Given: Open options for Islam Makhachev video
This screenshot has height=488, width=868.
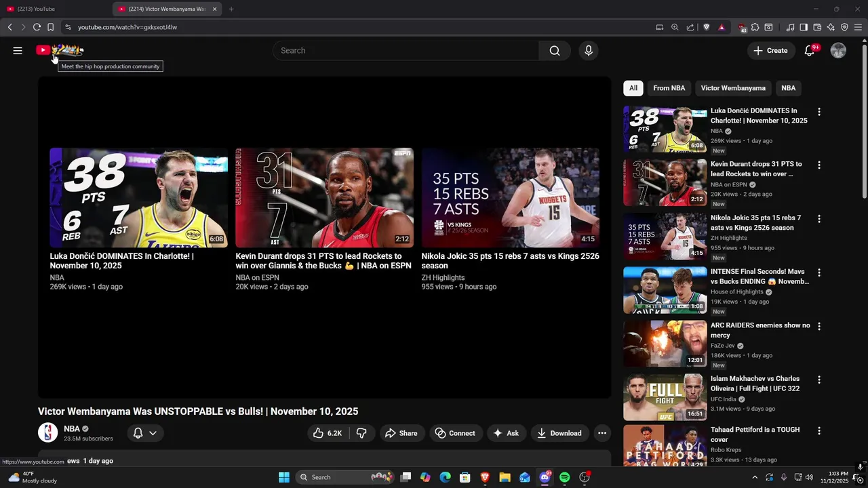Looking at the screenshot, I should [818, 380].
